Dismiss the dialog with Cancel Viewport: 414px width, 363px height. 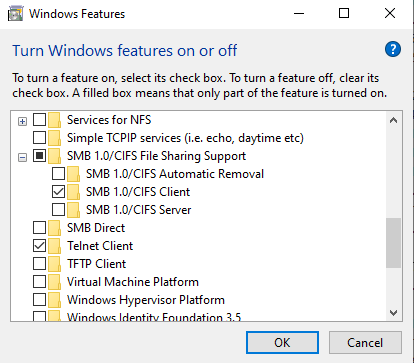pos(365,343)
